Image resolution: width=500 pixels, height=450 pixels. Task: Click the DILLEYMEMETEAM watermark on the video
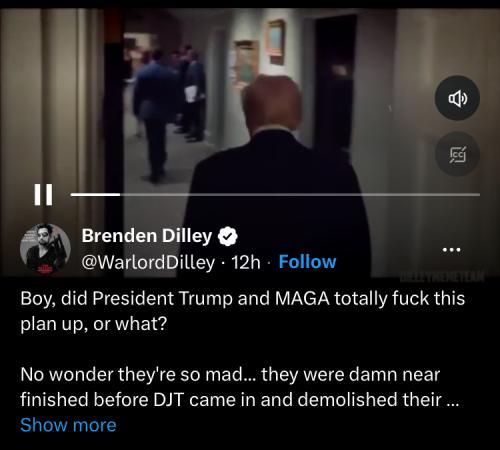click(x=442, y=276)
